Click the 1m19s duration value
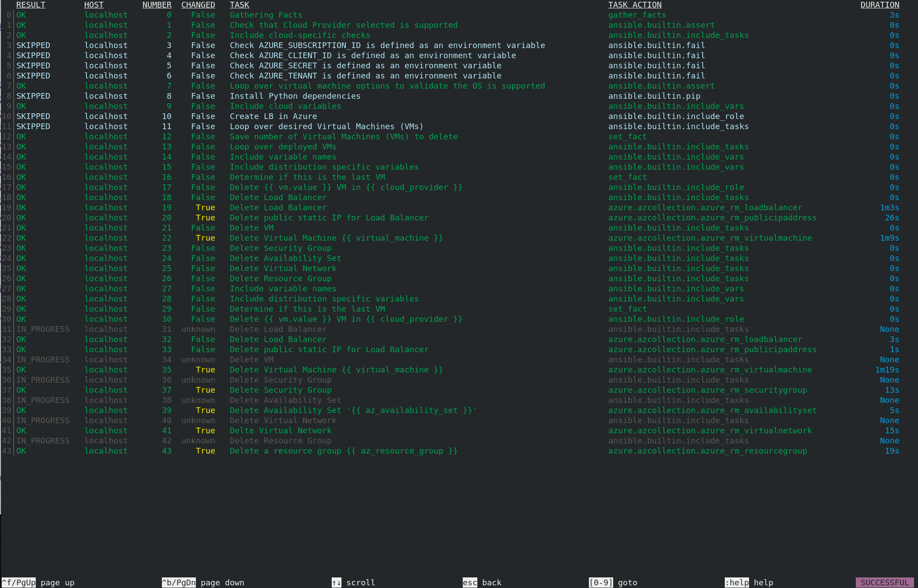This screenshot has height=588, width=918. coord(887,370)
